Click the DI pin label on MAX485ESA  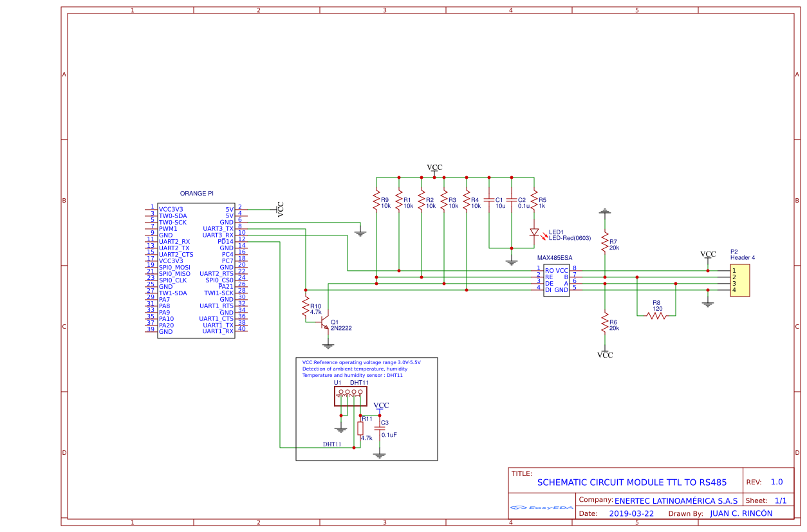548,290
